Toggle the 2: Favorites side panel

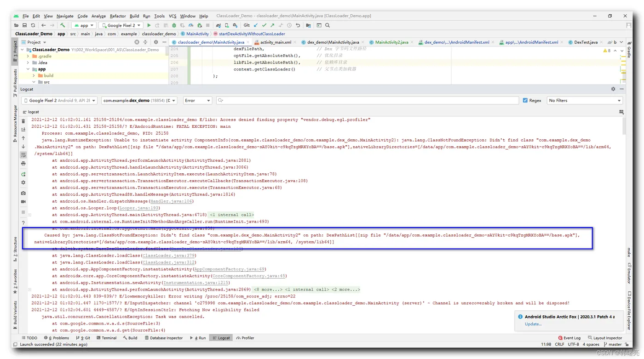[15, 281]
